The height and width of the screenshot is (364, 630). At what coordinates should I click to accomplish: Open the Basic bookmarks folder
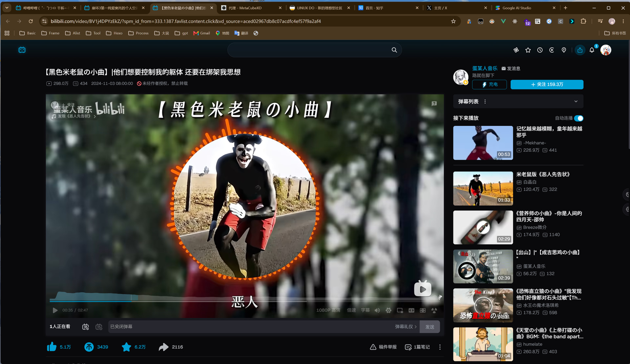tap(28, 33)
